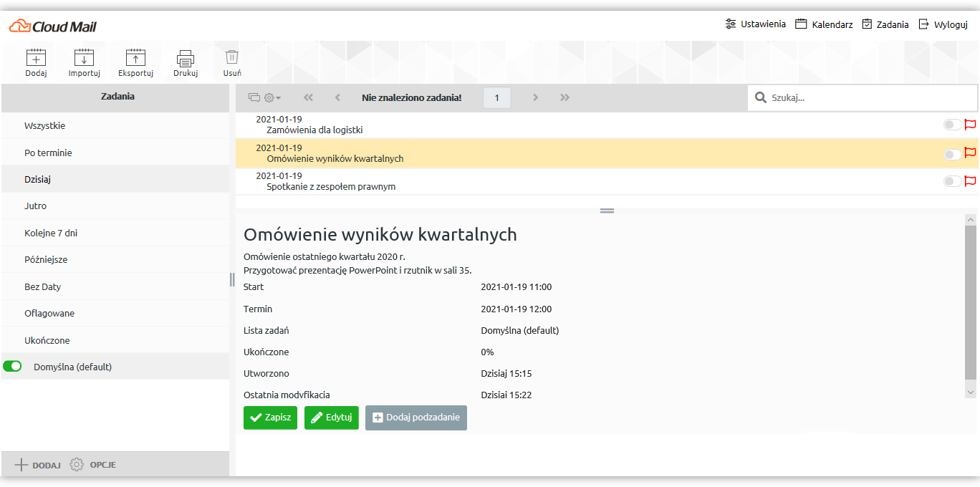
Task: Open the gear dropdown in the list header
Action: [x=272, y=98]
